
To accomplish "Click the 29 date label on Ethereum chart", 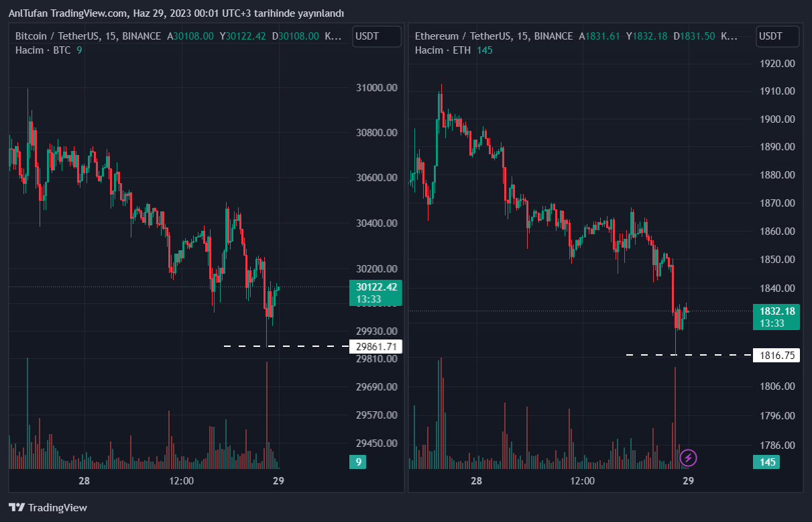I will (687, 480).
